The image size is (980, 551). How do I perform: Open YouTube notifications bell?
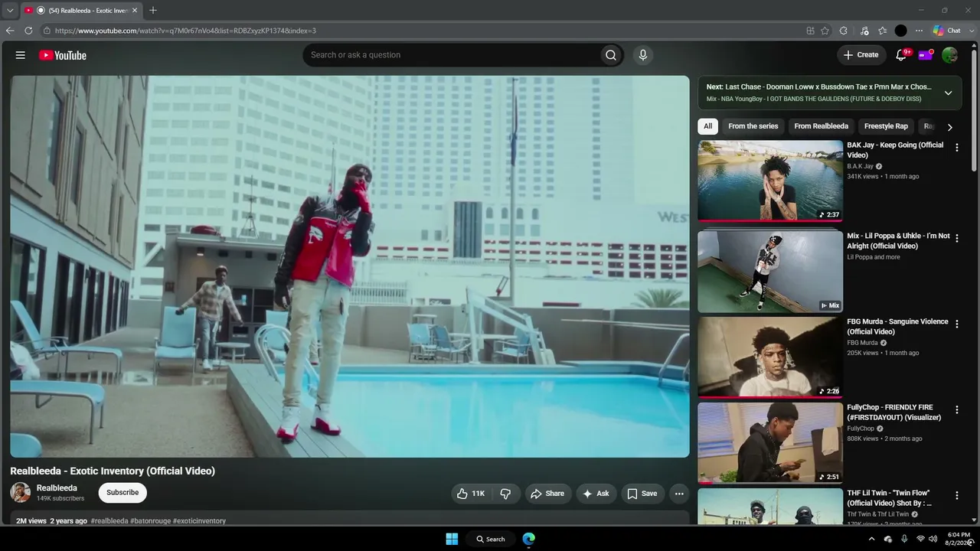(x=902, y=55)
